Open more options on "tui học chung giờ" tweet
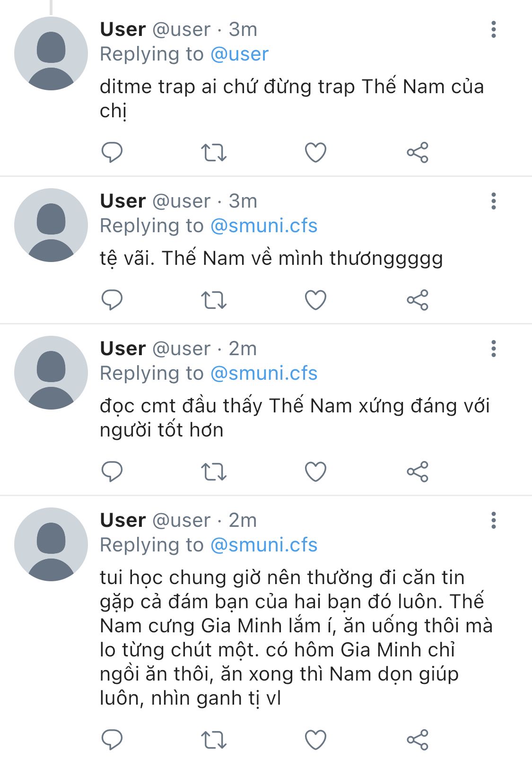 493,520
